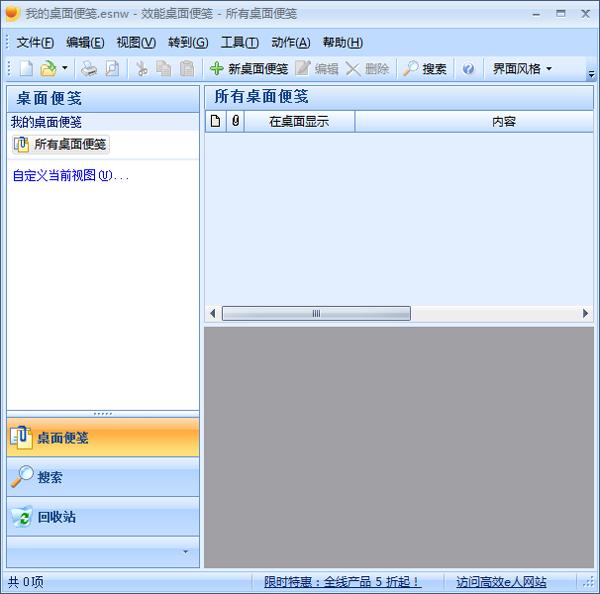Open the 界面风格 dropdown
The image size is (600, 594).
pos(522,69)
